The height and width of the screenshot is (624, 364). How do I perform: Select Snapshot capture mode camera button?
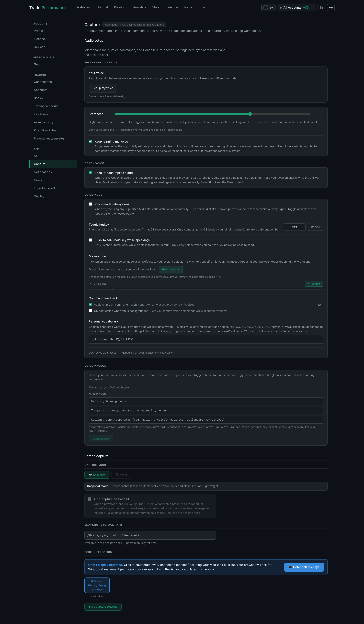point(97,475)
